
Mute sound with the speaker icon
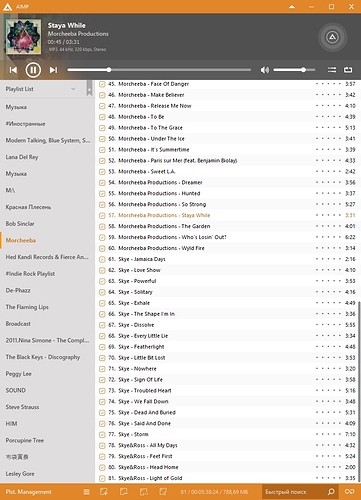click(265, 70)
